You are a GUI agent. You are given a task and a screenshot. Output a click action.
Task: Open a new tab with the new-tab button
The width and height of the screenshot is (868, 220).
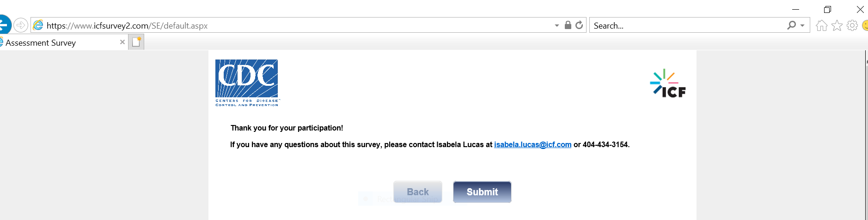click(x=136, y=42)
